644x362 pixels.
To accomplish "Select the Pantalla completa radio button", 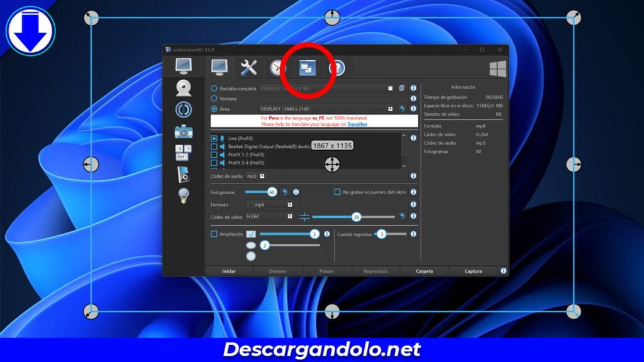I will click(x=214, y=88).
